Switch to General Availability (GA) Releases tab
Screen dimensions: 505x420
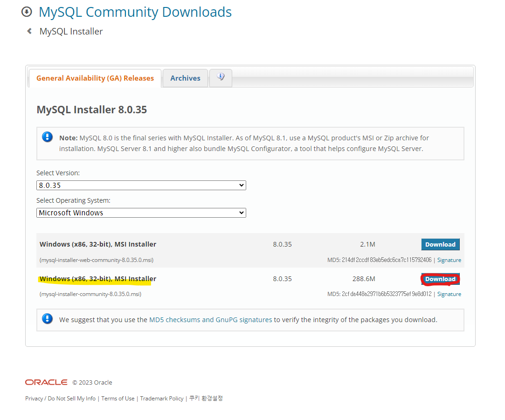95,78
